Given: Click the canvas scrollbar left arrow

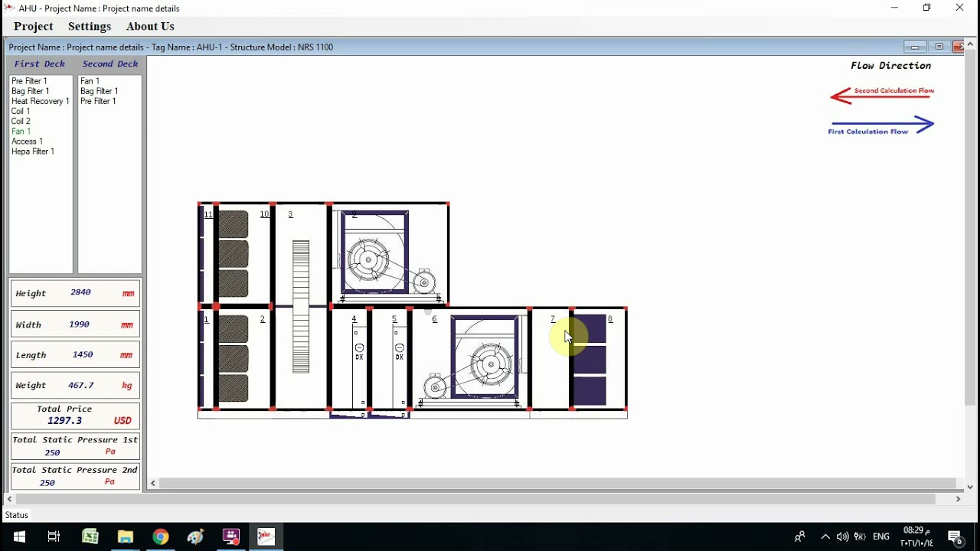Looking at the screenshot, I should coord(153,483).
